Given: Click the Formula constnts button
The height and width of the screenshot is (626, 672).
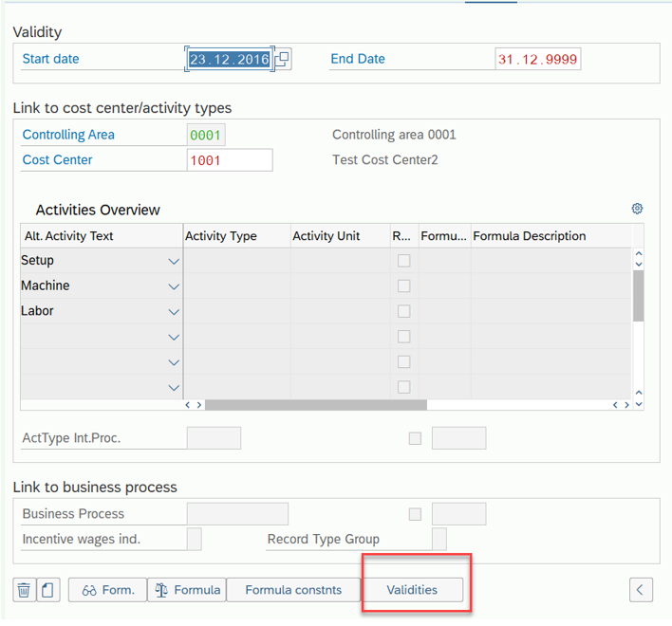Looking at the screenshot, I should (293, 590).
